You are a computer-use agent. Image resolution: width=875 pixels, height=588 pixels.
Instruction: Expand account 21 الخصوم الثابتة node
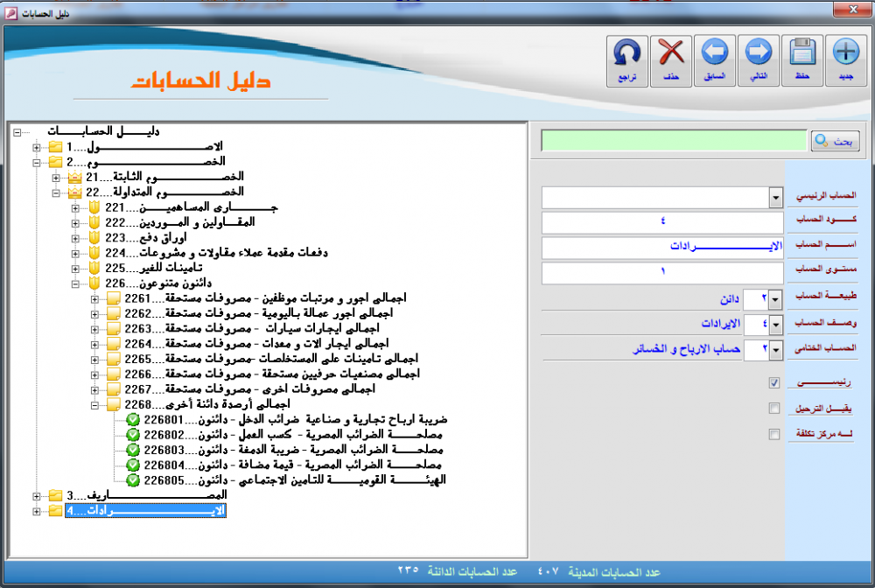56,178
